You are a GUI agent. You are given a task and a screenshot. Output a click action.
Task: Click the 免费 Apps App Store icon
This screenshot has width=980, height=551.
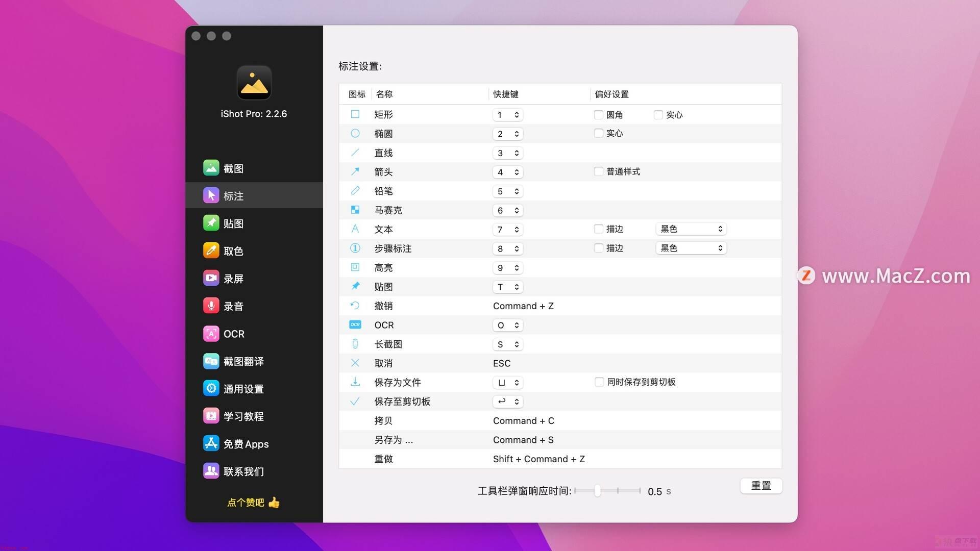(211, 443)
